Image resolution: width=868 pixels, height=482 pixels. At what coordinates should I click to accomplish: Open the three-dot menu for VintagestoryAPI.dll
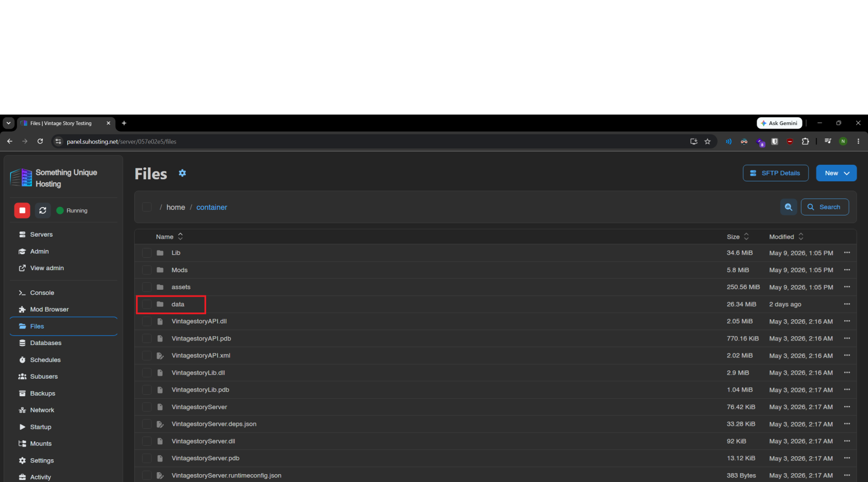coord(847,321)
